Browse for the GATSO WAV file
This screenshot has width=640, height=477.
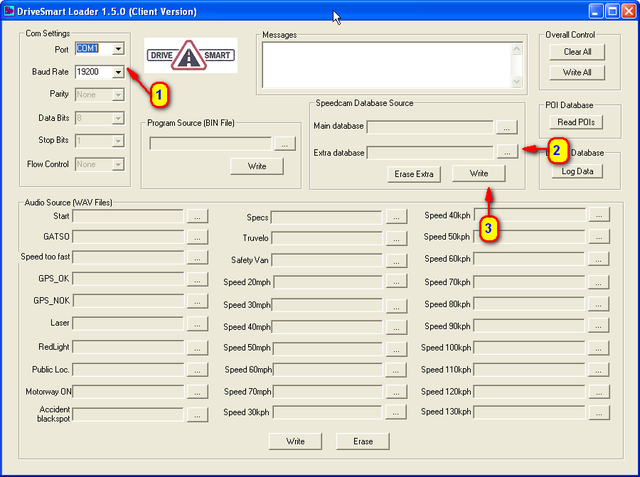198,237
